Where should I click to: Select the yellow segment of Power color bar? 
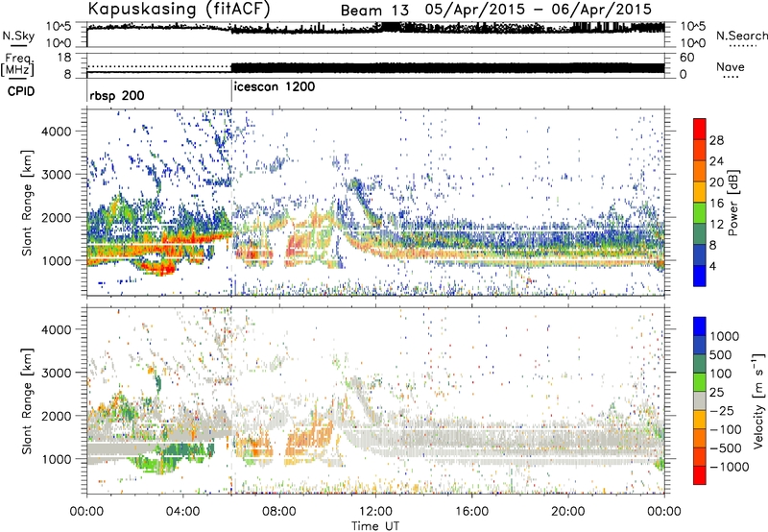700,192
